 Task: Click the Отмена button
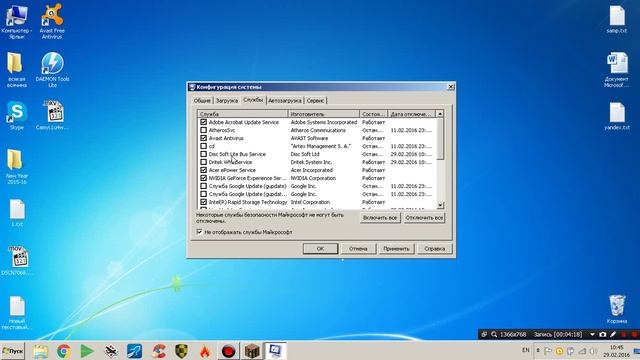pyautogui.click(x=358, y=249)
